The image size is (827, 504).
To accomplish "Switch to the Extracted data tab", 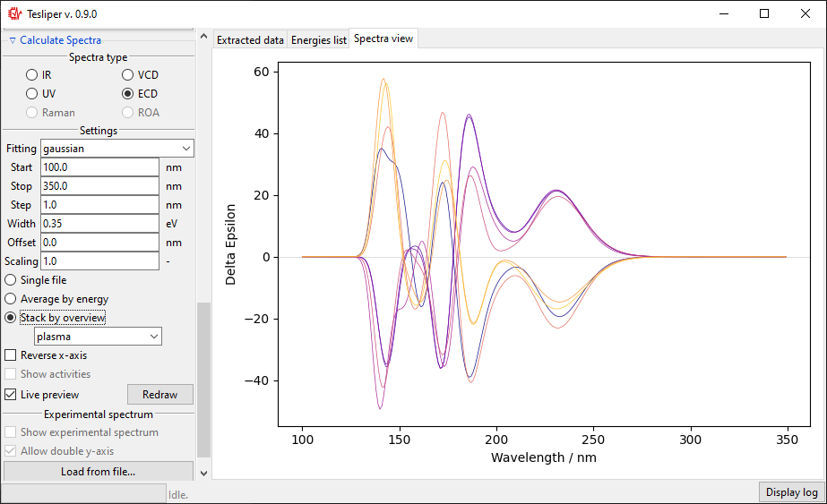I will tap(250, 40).
